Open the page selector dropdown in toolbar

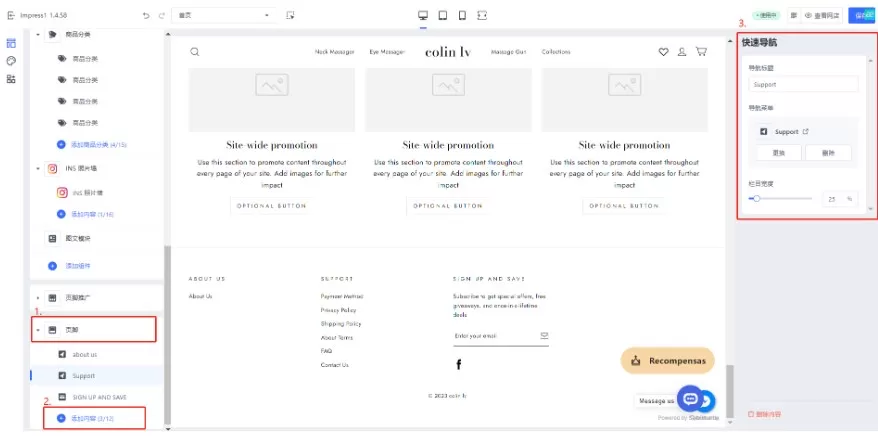pos(224,15)
